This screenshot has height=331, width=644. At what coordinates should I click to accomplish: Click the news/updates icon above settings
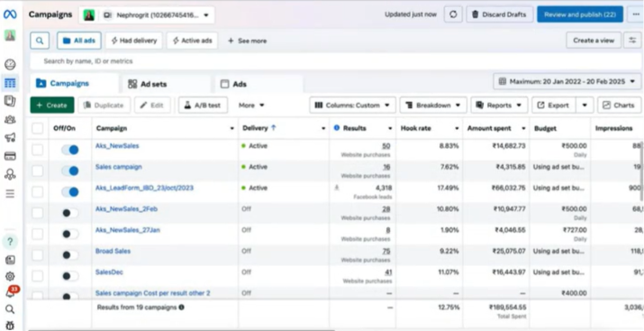10,260
